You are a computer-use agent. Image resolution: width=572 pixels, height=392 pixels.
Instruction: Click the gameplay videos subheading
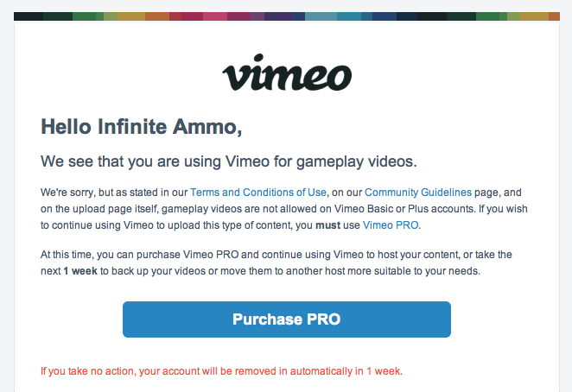[229, 161]
